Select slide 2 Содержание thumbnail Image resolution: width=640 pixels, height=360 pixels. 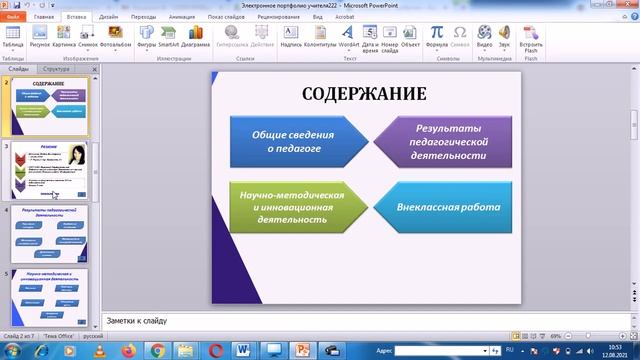click(x=49, y=107)
